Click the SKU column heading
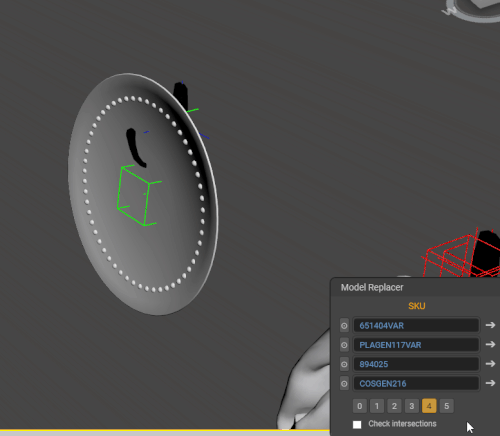The image size is (500, 436). pyautogui.click(x=417, y=306)
